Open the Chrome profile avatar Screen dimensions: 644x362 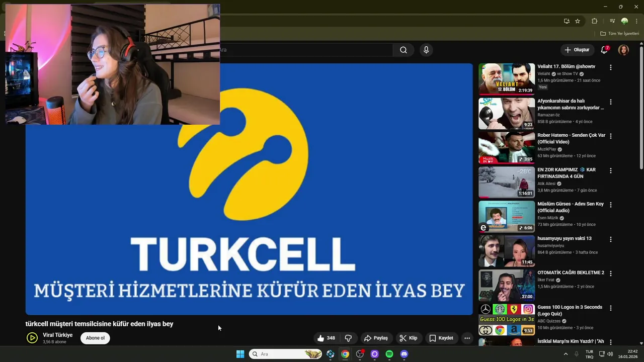(624, 21)
